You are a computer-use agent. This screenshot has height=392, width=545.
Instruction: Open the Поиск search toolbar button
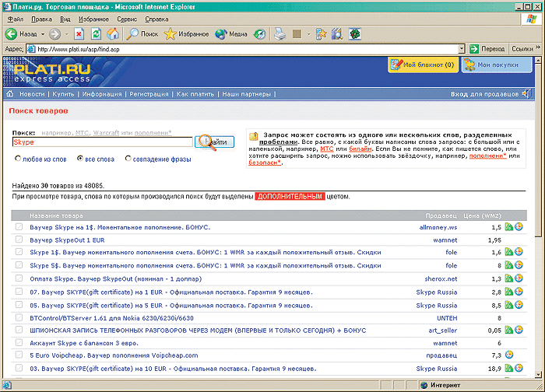(x=142, y=34)
